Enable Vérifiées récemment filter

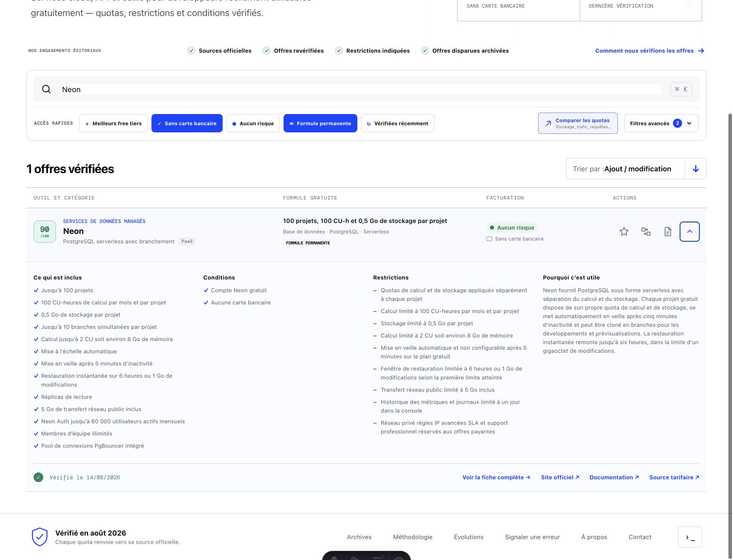[398, 123]
